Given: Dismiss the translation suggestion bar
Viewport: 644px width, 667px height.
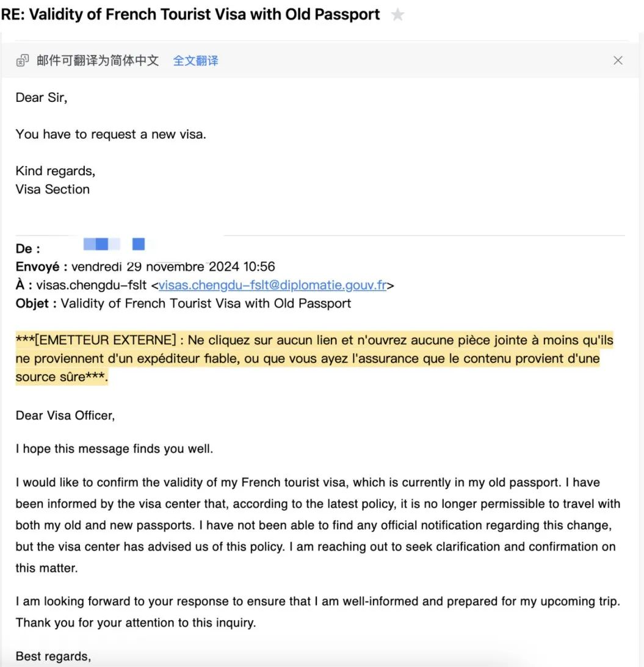Looking at the screenshot, I should (x=618, y=60).
